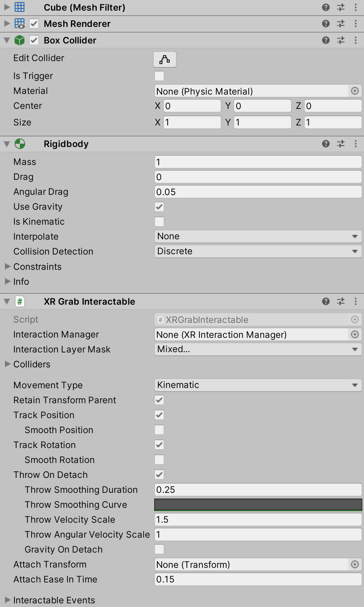Enable Is Trigger checkbox
The height and width of the screenshot is (607, 364).
click(159, 76)
